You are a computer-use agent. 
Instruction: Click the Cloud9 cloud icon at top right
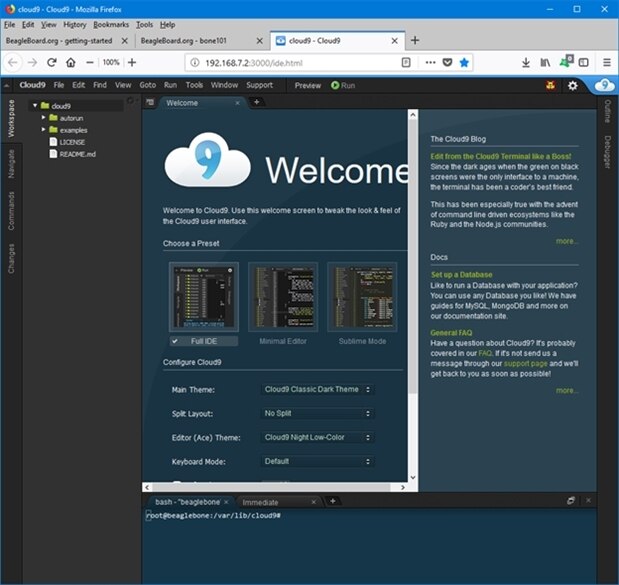coord(604,86)
